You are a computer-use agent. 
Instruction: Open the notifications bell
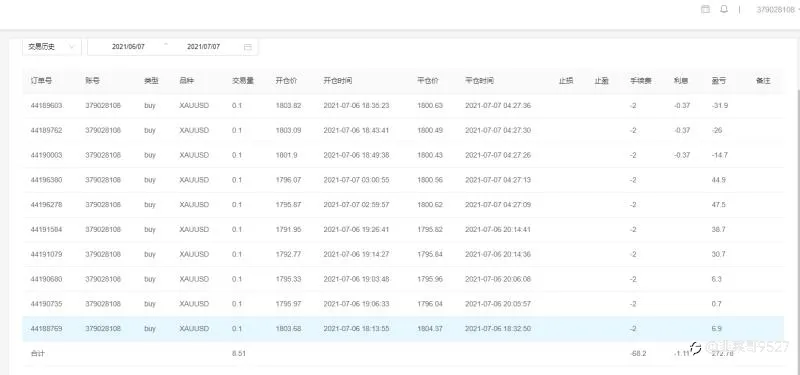point(723,9)
